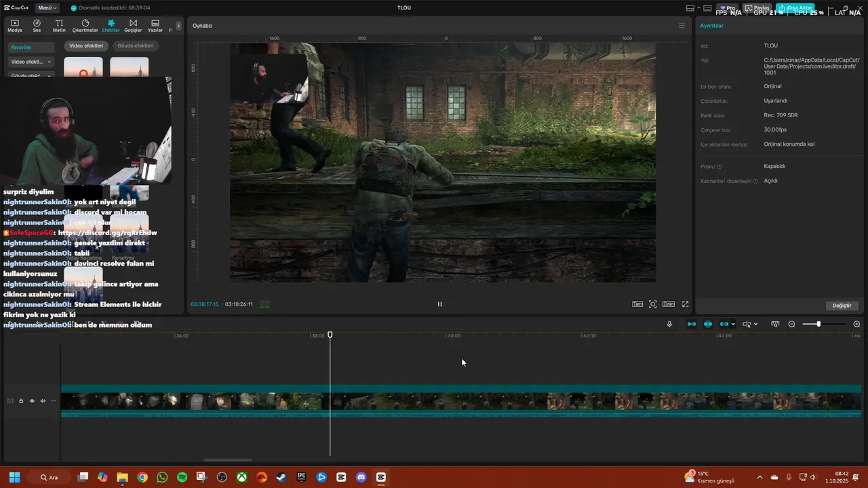868x488 pixels.
Task: Switch to the Metin text tab
Action: tap(59, 26)
